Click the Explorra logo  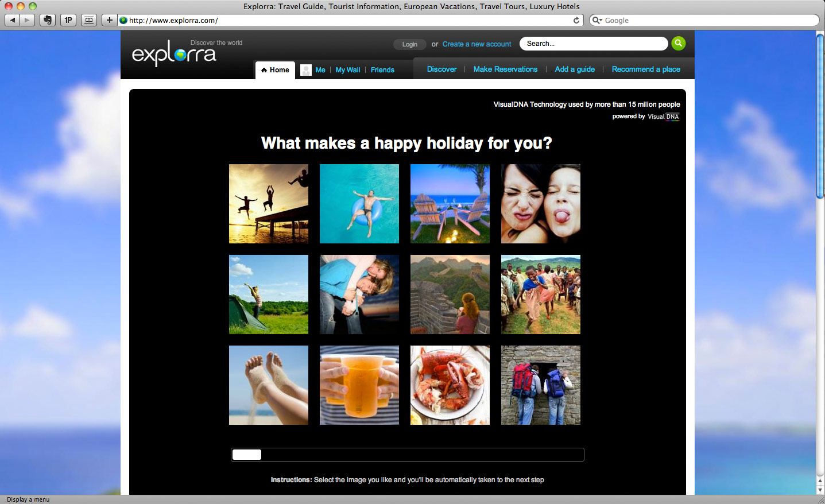[x=174, y=53]
